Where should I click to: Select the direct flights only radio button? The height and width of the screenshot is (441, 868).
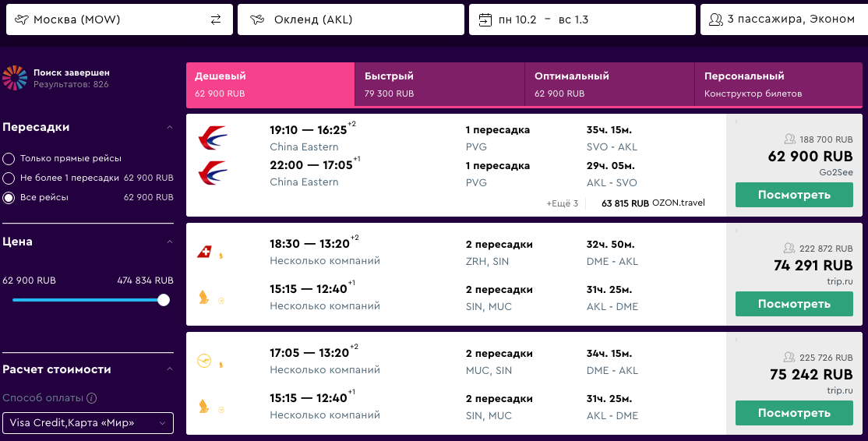9,159
